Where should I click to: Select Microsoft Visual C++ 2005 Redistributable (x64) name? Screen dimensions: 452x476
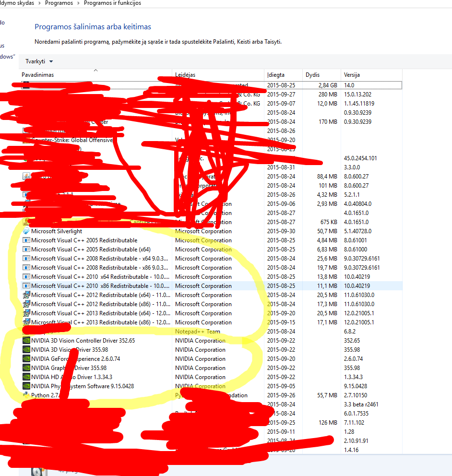(91, 249)
